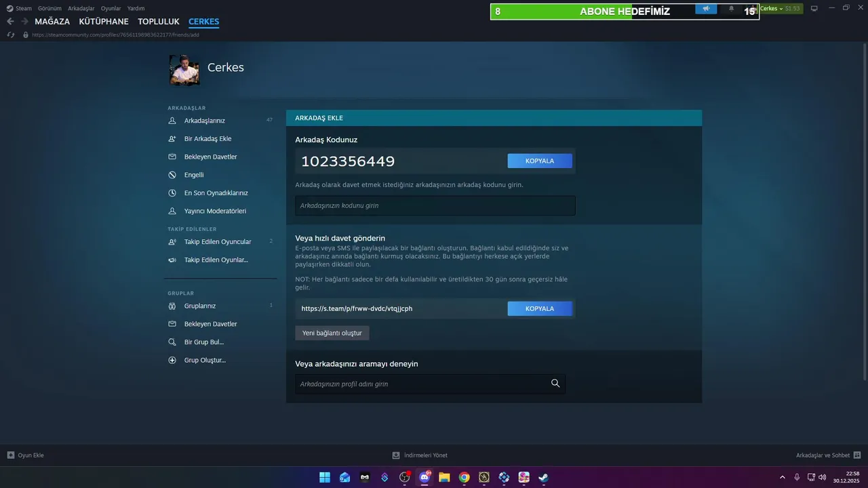Viewport: 868px width, 488px height.
Task: Click the Arkadaşlarınız person icon
Action: [x=172, y=121]
